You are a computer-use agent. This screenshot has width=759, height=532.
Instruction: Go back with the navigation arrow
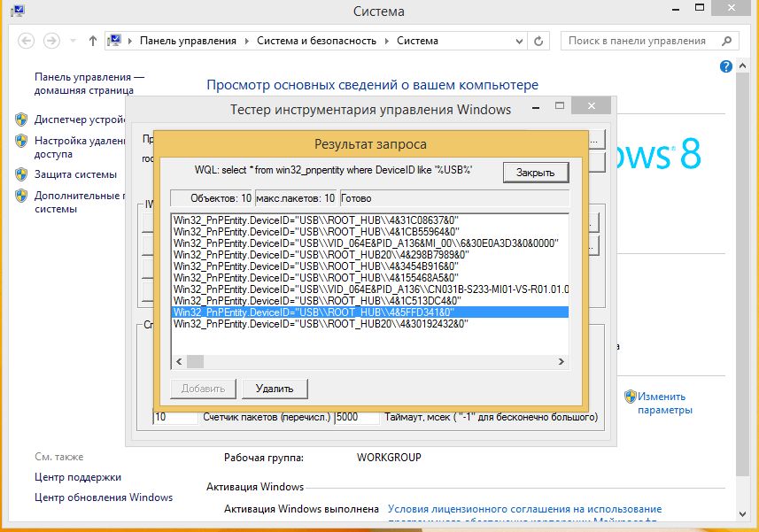27,41
